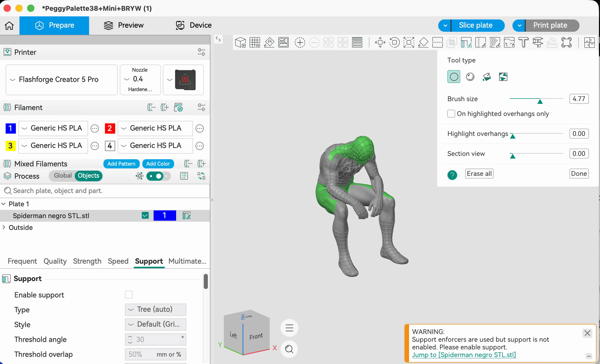Click the Auto orient icon

click(269, 42)
